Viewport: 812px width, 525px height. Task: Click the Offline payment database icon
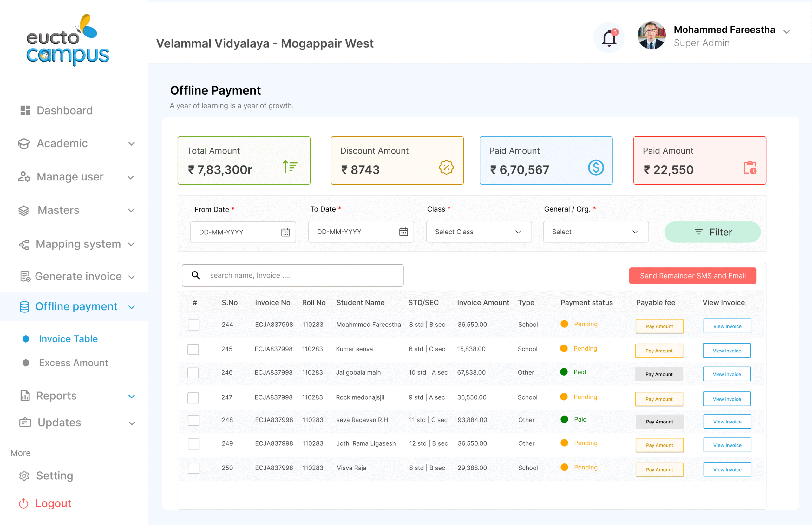24,306
